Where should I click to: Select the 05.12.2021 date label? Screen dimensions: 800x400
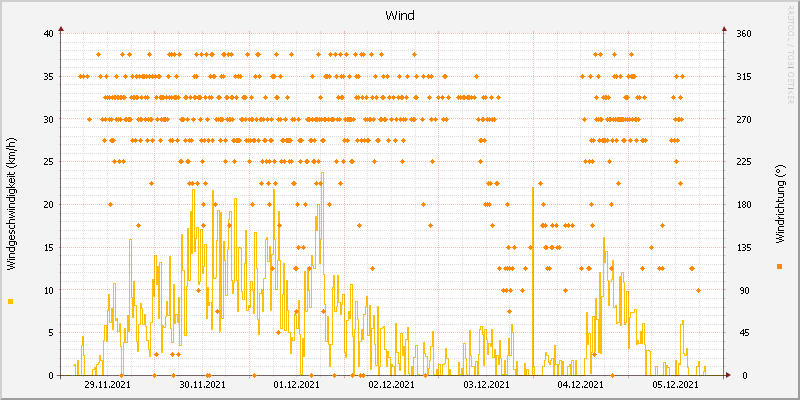676,384
